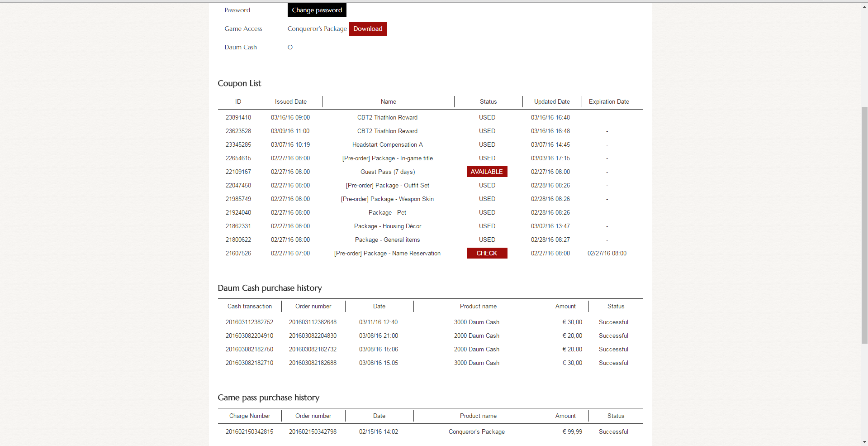The image size is (868, 446).
Task: Click the Guest Pass (7 days) coupon name
Action: click(388, 172)
